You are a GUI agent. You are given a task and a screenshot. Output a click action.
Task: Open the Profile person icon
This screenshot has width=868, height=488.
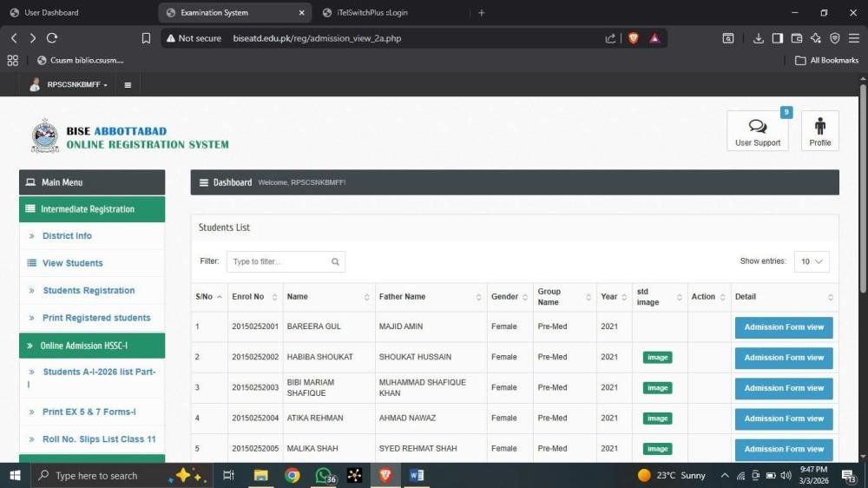coord(819,129)
